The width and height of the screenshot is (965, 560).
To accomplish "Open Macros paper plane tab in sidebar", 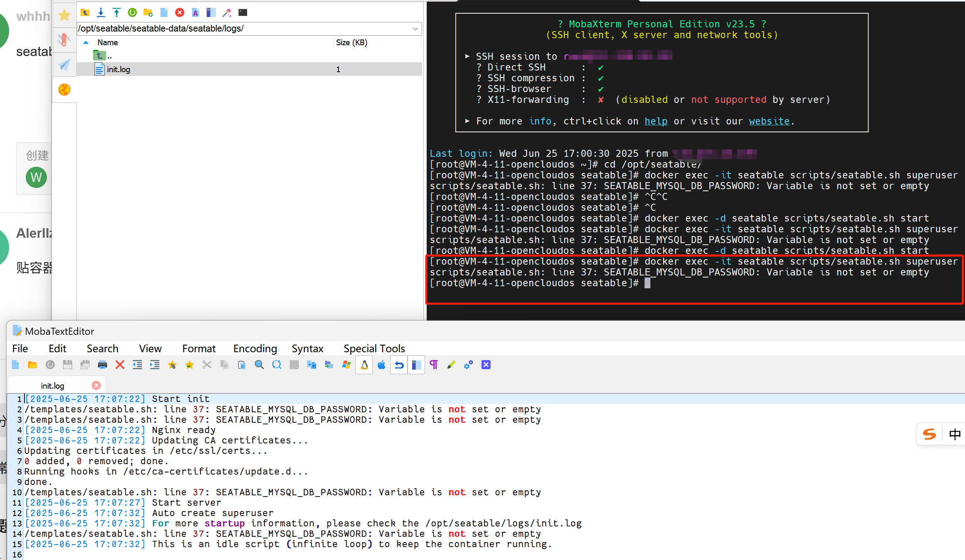I will [64, 65].
